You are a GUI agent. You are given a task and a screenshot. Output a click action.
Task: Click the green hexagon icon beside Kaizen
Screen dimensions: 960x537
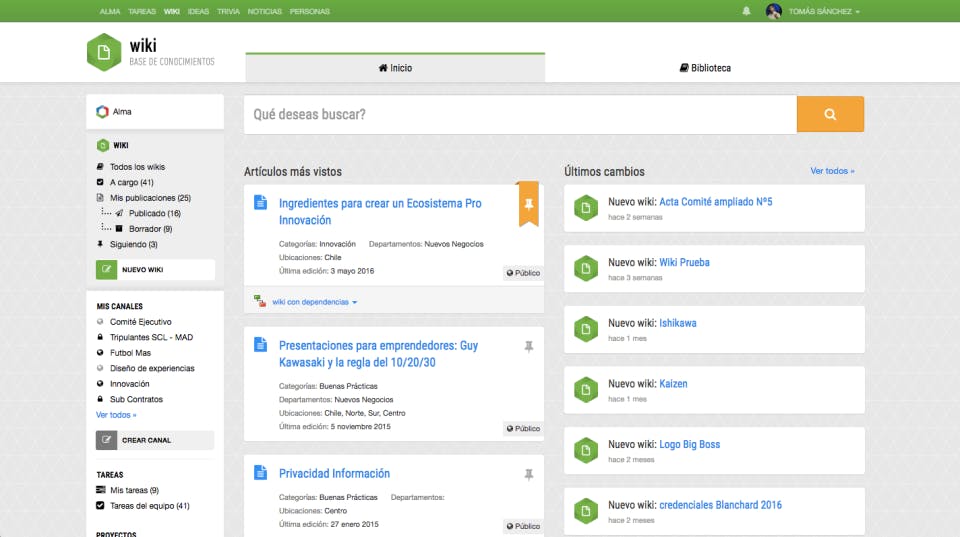click(x=586, y=389)
